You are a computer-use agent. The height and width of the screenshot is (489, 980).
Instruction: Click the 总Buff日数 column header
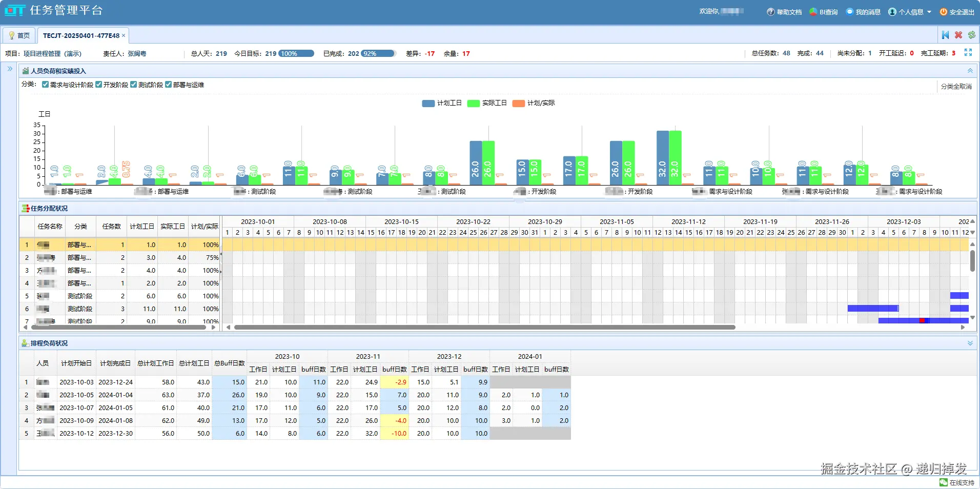tap(230, 363)
